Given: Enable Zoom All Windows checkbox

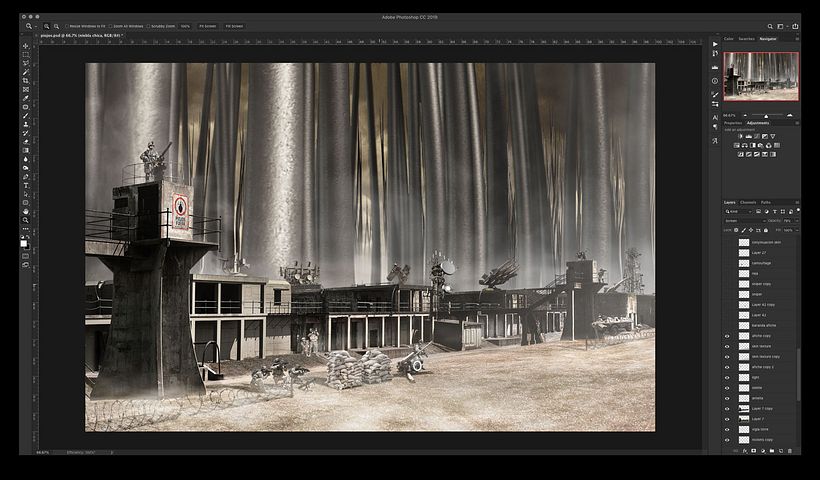Looking at the screenshot, I should [x=111, y=26].
